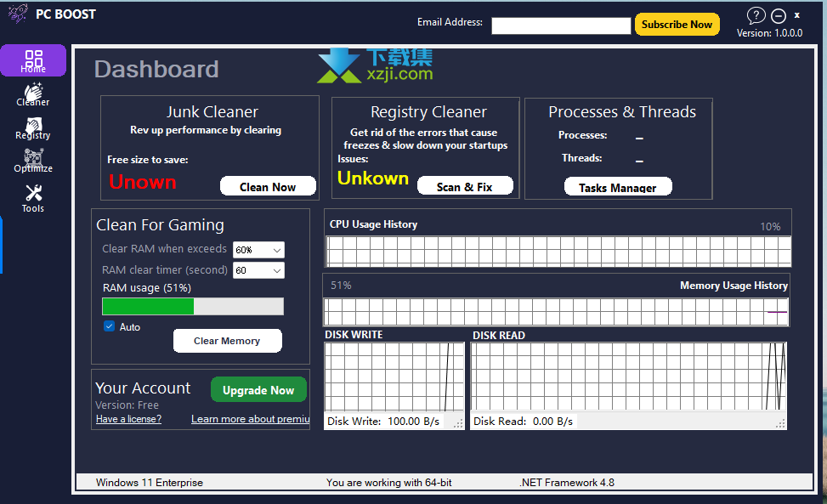Click the RAM usage progress bar
Image resolution: width=827 pixels, height=504 pixels.
click(x=192, y=306)
